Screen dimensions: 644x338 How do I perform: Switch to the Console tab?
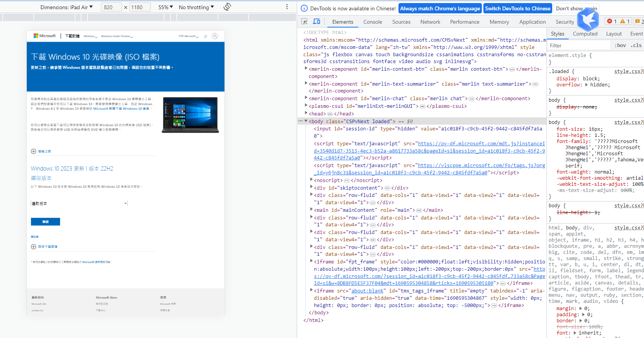(x=372, y=22)
